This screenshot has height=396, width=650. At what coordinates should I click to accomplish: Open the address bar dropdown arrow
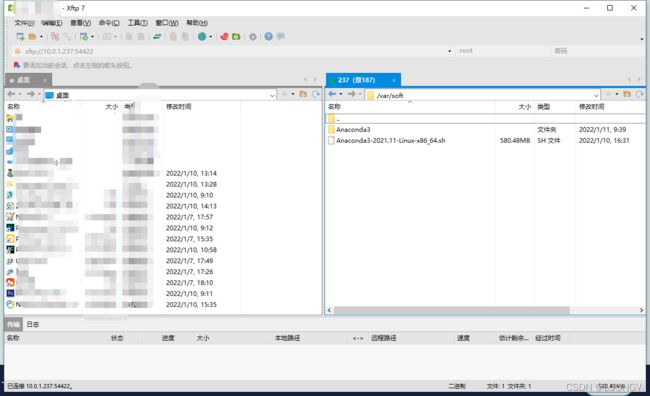(x=450, y=51)
